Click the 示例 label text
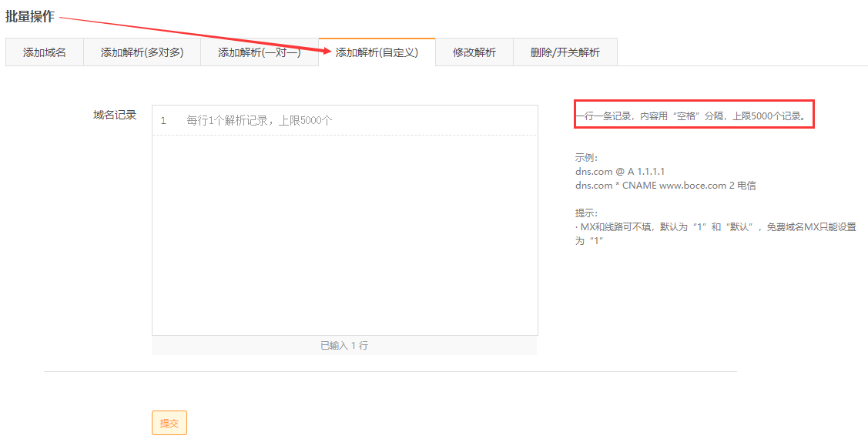Image resolution: width=868 pixels, height=439 pixels. tap(586, 158)
